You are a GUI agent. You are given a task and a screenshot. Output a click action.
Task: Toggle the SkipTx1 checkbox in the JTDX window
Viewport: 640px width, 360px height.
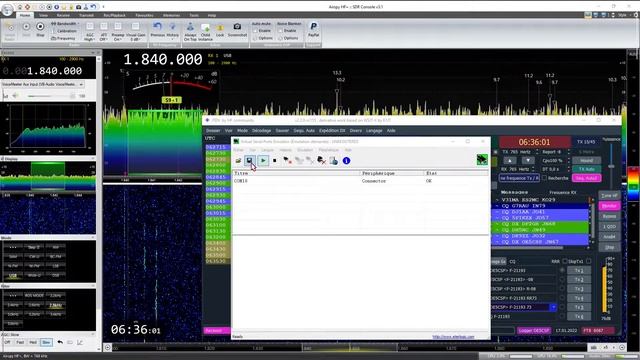point(589,261)
